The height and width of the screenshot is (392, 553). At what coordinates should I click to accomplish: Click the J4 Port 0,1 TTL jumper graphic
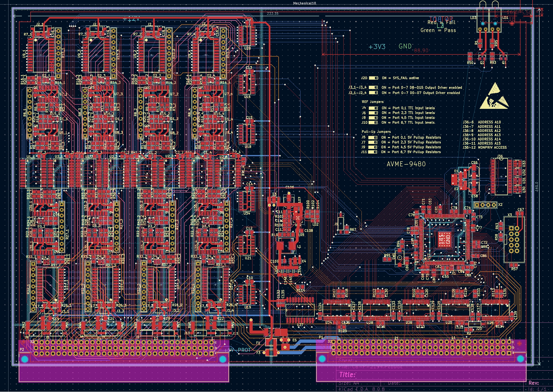pyautogui.click(x=373, y=108)
